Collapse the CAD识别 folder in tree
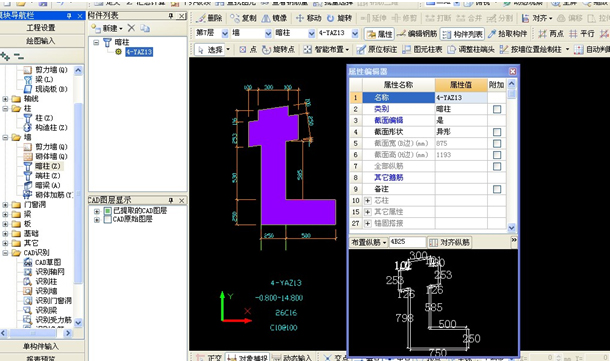The image size is (610, 362). coord(5,253)
